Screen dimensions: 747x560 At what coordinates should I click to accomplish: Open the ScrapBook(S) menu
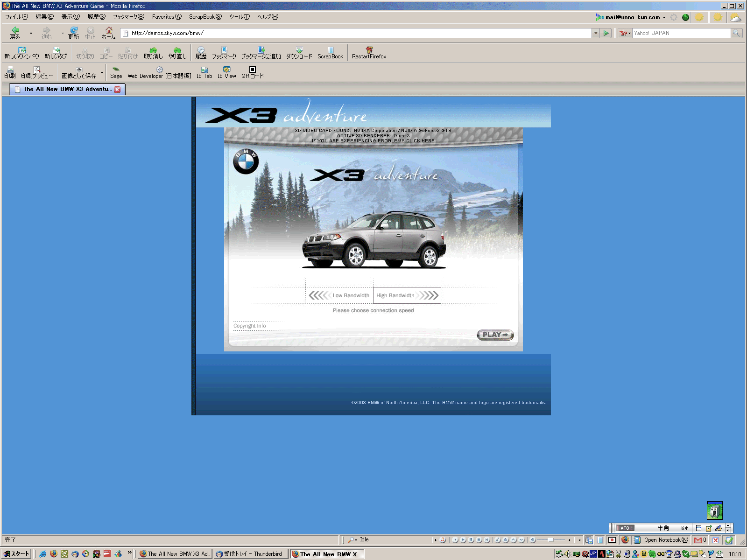(x=205, y=17)
